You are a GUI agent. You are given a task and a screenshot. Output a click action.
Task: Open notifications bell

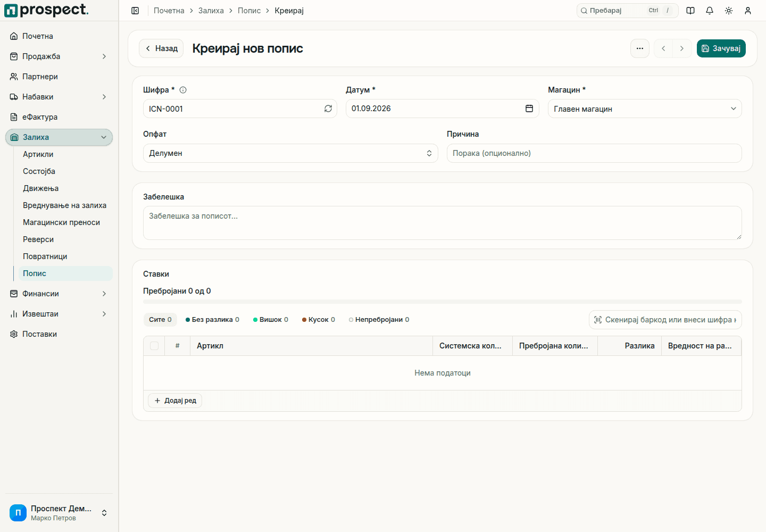coord(710,11)
